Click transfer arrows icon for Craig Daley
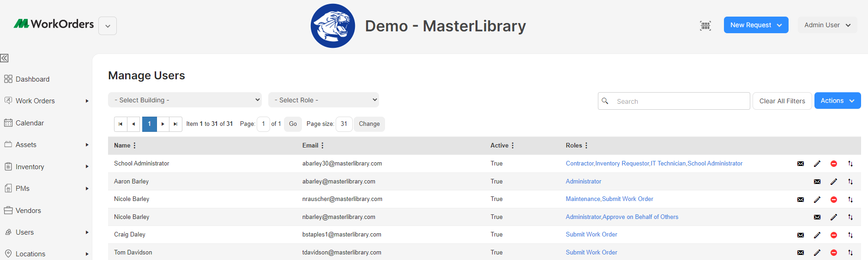Image resolution: width=868 pixels, height=260 pixels. [850, 235]
